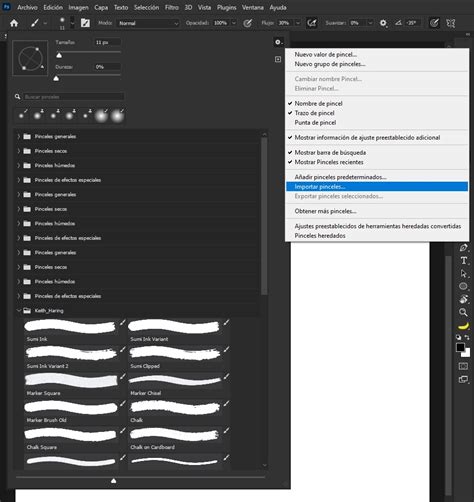Collapse the Keith_Haring brush group
The width and height of the screenshot is (474, 502).
(19, 311)
